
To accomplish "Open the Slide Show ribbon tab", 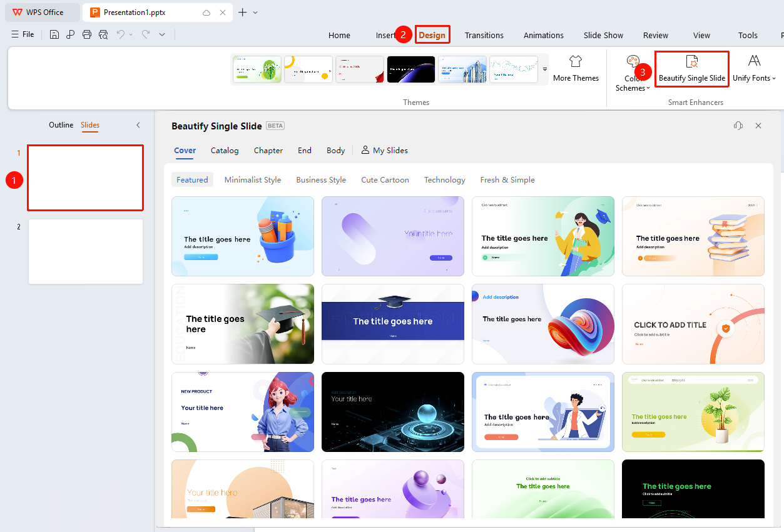I will coord(603,35).
